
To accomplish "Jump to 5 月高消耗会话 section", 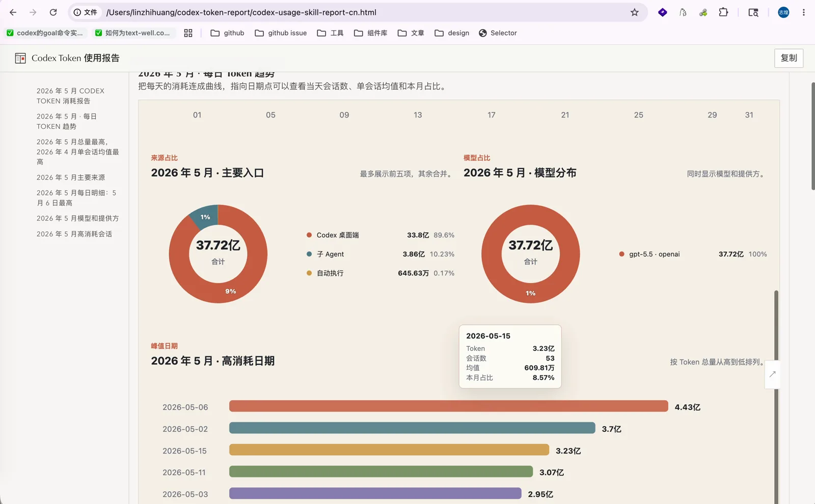I will click(74, 234).
